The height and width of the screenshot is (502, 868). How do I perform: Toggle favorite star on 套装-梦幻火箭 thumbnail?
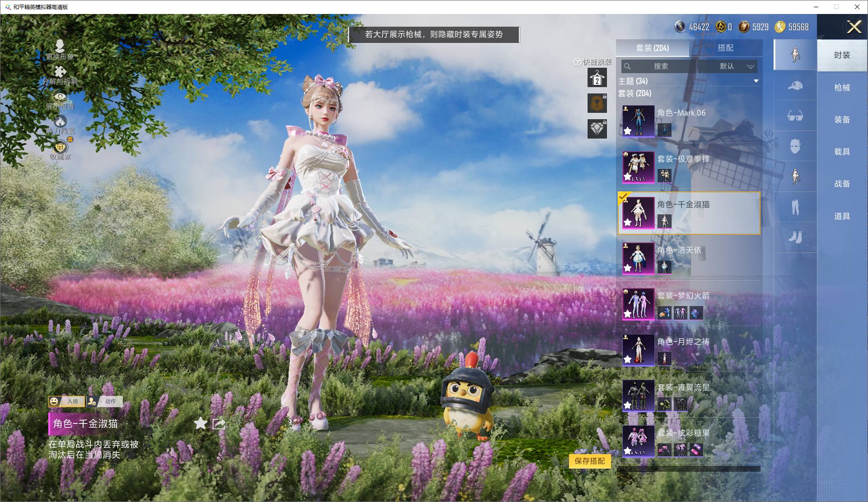pos(628,314)
